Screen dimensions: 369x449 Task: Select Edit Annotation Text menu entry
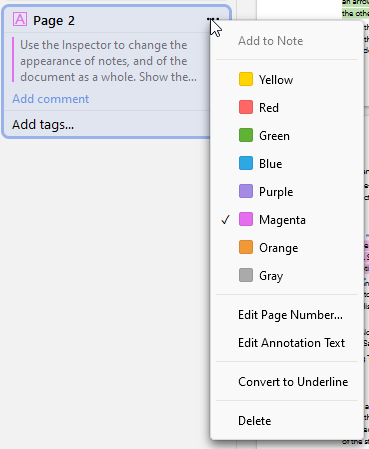pos(287,343)
